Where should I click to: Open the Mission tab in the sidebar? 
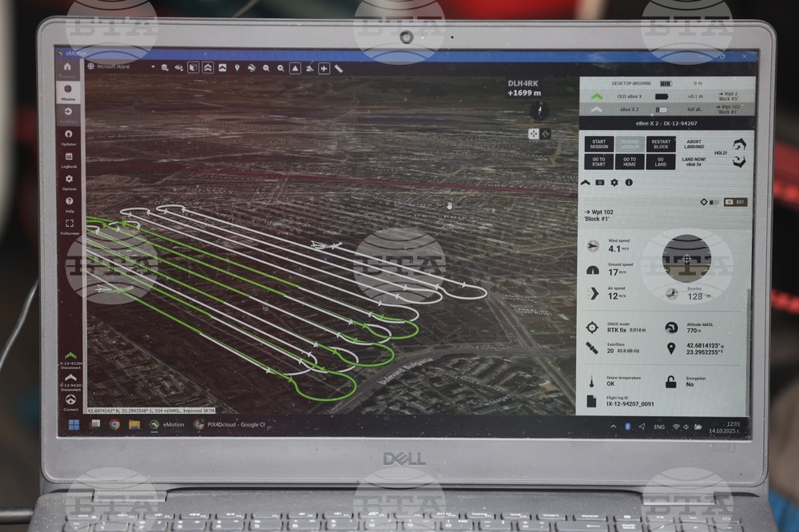[68, 91]
